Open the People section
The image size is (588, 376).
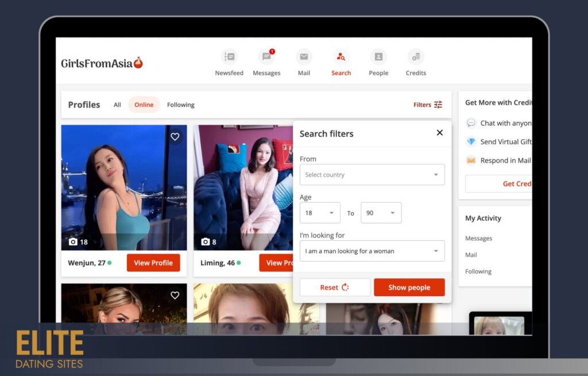pos(378,57)
